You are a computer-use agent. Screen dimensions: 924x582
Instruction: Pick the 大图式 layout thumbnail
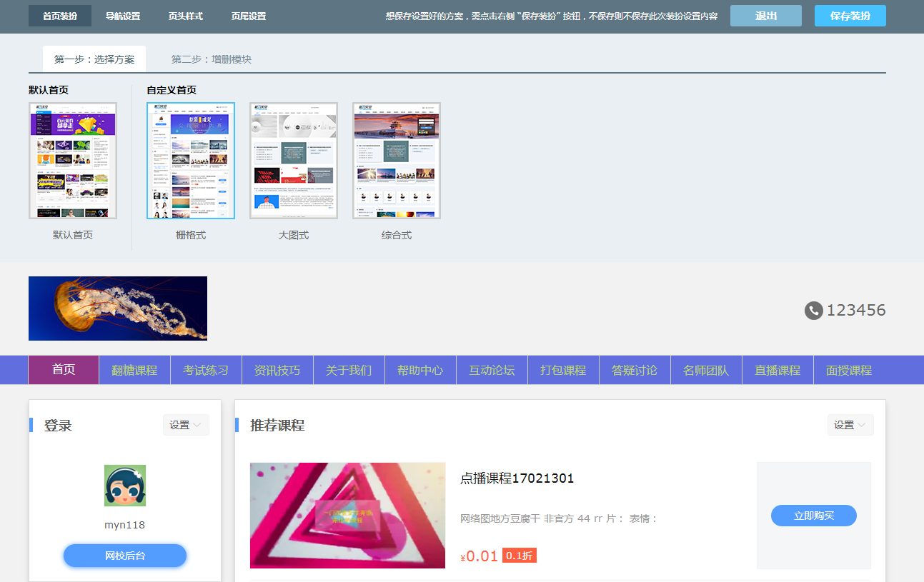tap(294, 161)
